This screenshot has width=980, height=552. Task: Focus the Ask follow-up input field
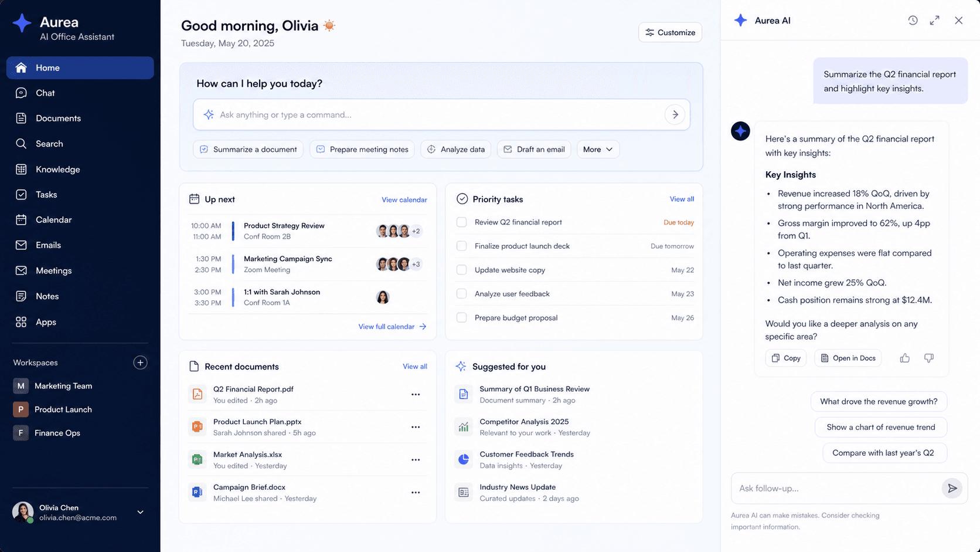click(835, 488)
